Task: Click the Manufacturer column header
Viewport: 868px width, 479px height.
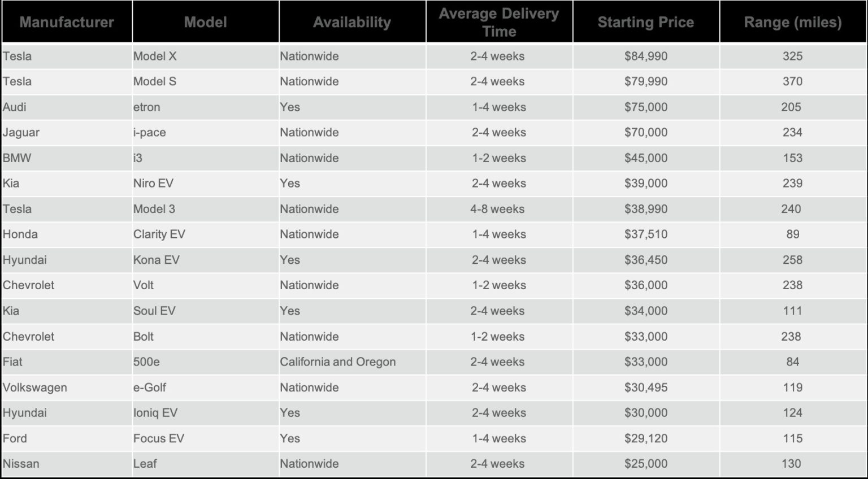Action: click(x=67, y=22)
